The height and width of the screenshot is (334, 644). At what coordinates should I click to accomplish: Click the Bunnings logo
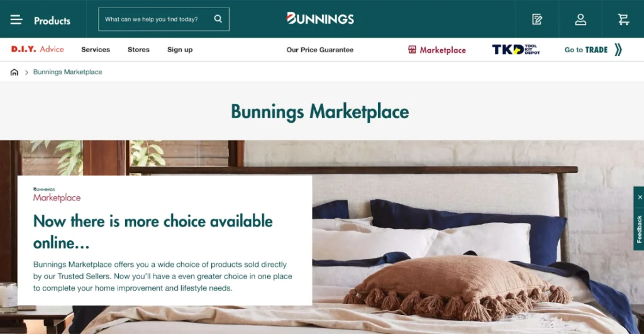coord(320,18)
